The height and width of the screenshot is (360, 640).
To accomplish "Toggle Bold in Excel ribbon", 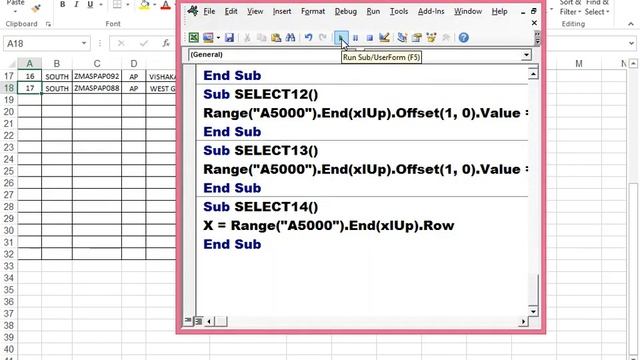I will coord(62,4).
